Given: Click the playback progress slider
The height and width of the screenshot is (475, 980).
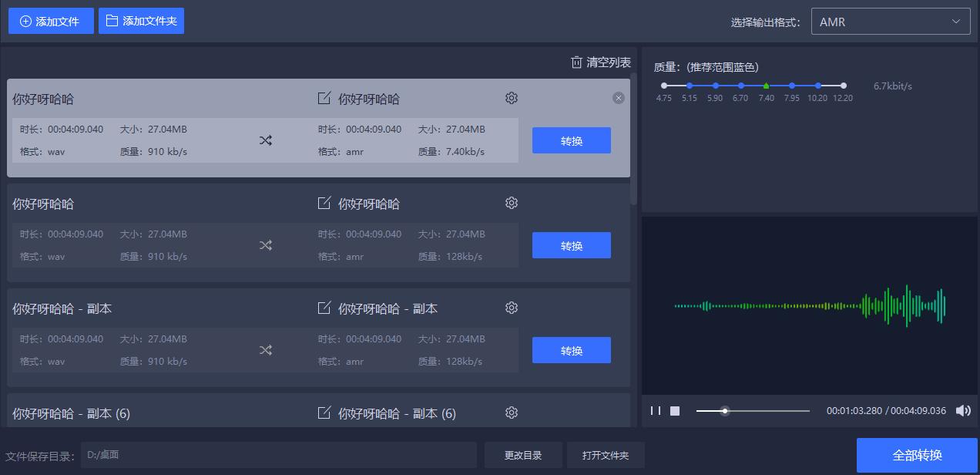Looking at the screenshot, I should pos(724,411).
